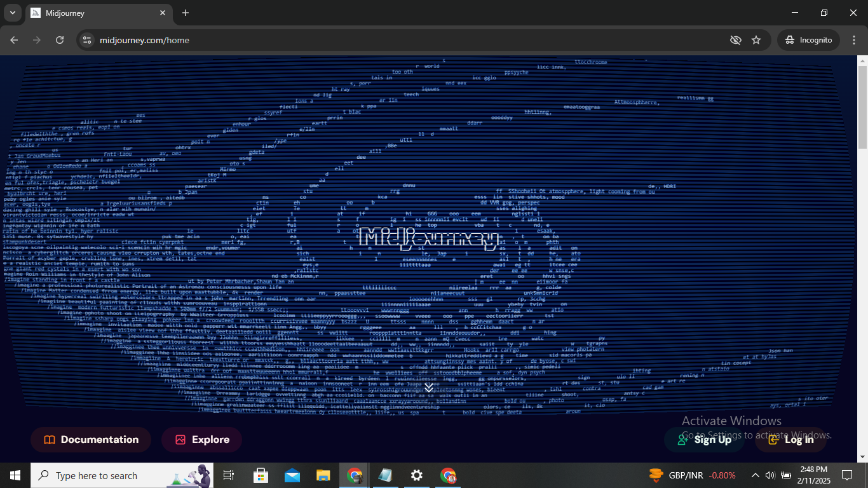Click the scrollbar down arrow
This screenshot has width=868, height=488.
tap(862, 457)
